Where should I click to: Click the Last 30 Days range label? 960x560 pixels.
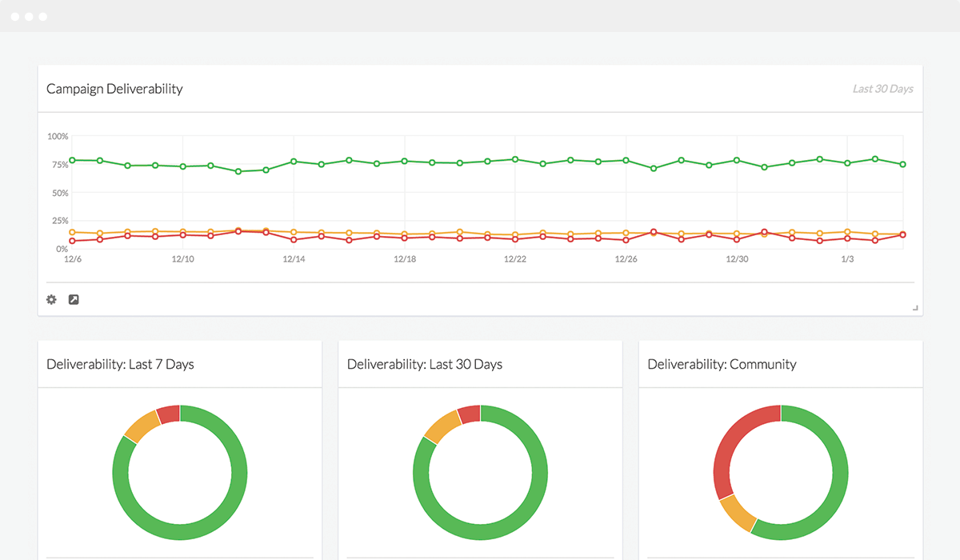882,89
